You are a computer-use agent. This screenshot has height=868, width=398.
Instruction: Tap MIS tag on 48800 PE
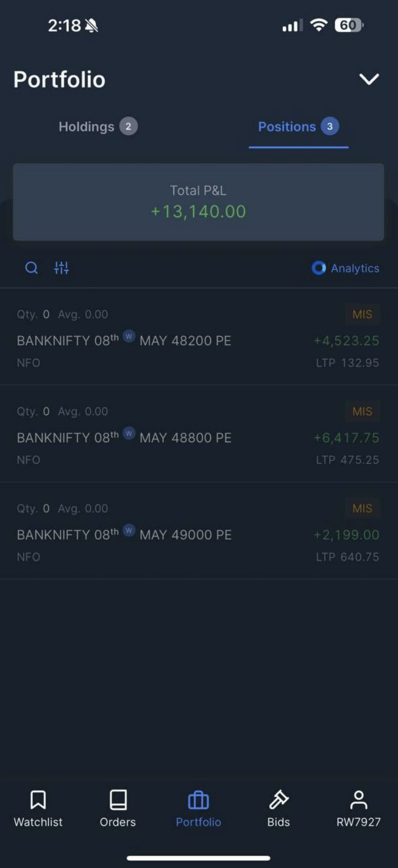[362, 411]
